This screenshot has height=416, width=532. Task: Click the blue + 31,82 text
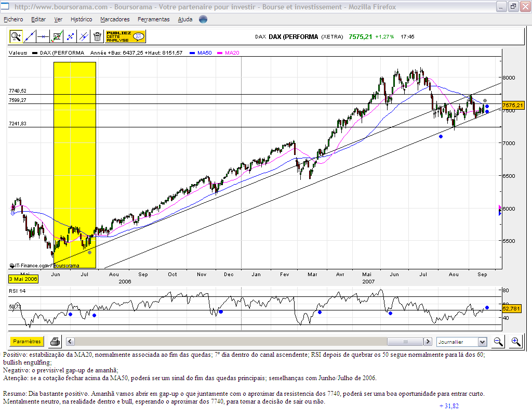(x=449, y=406)
